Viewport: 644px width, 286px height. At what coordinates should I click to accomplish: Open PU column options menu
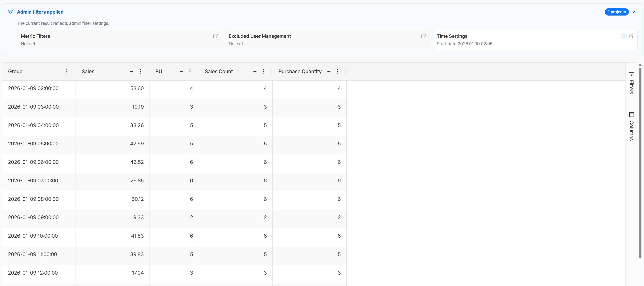click(190, 72)
